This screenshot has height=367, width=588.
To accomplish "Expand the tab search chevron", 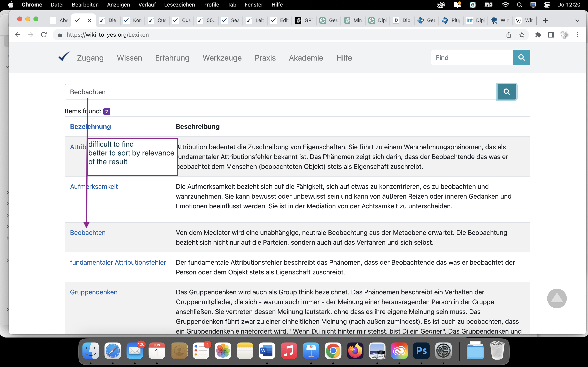I will point(577,20).
